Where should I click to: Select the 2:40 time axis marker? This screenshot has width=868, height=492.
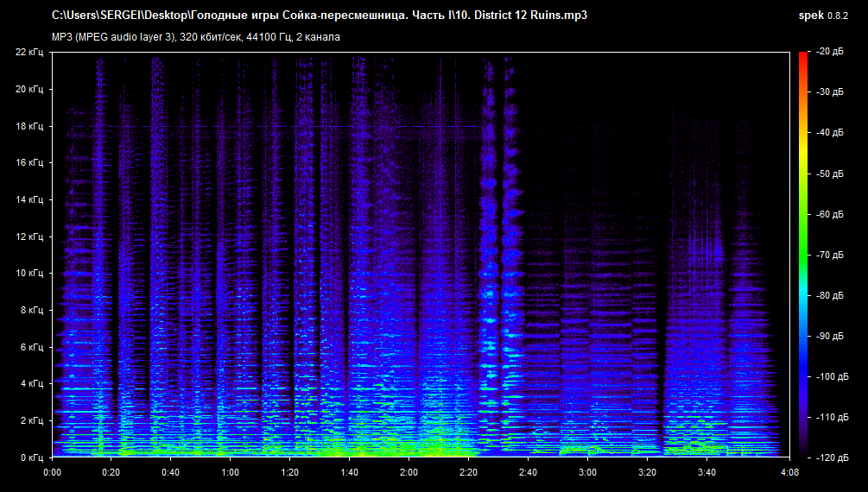coord(528,473)
